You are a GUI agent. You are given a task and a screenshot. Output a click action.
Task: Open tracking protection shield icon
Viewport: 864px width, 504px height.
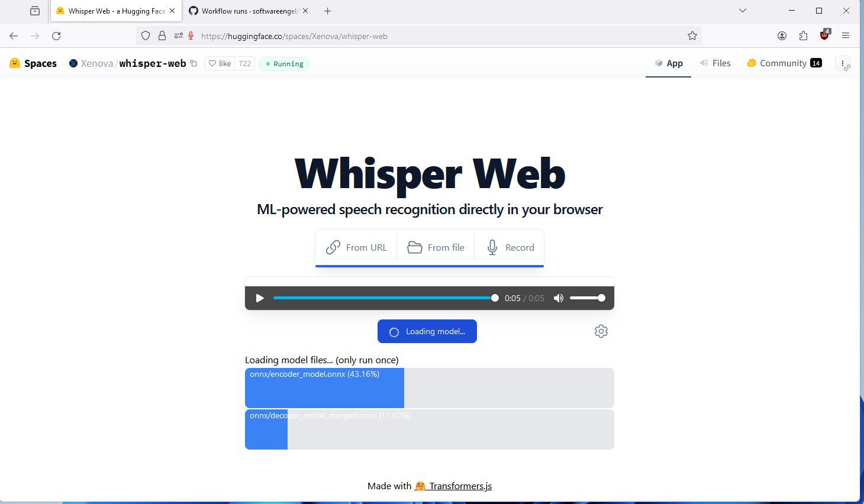146,36
